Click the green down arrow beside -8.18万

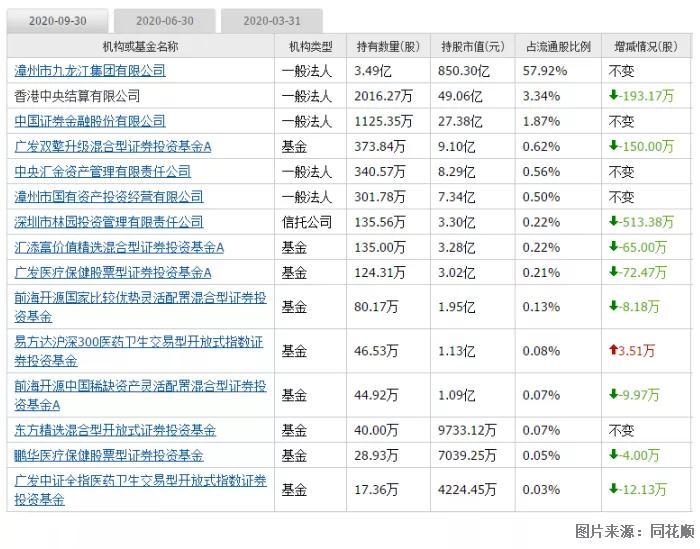[613, 306]
